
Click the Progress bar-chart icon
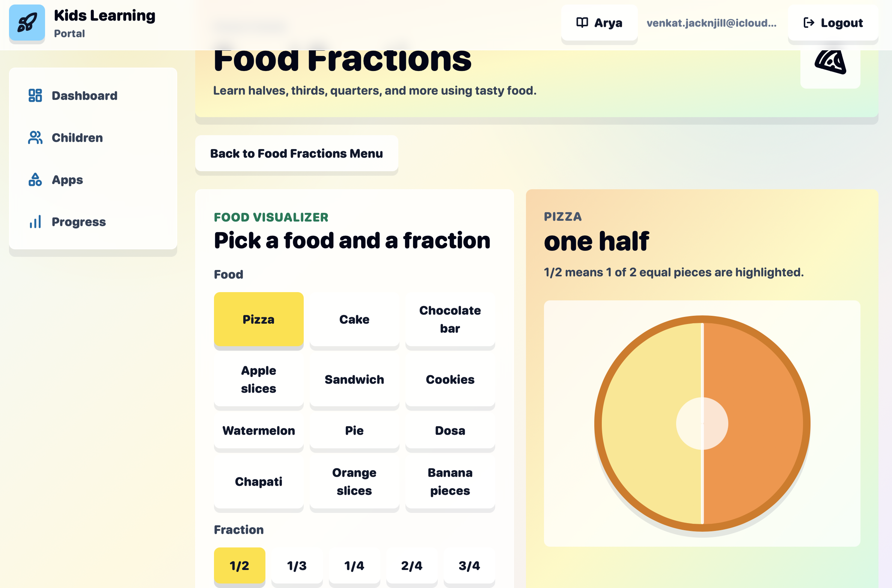click(x=35, y=222)
